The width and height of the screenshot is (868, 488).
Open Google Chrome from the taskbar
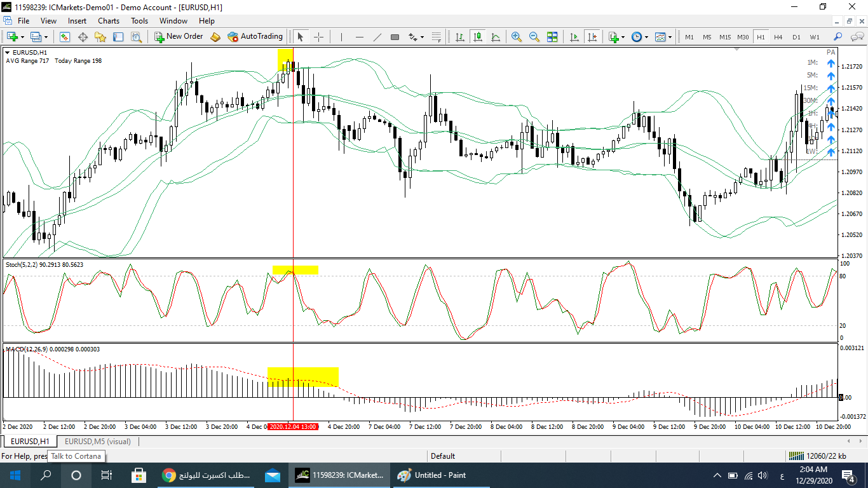click(x=168, y=475)
